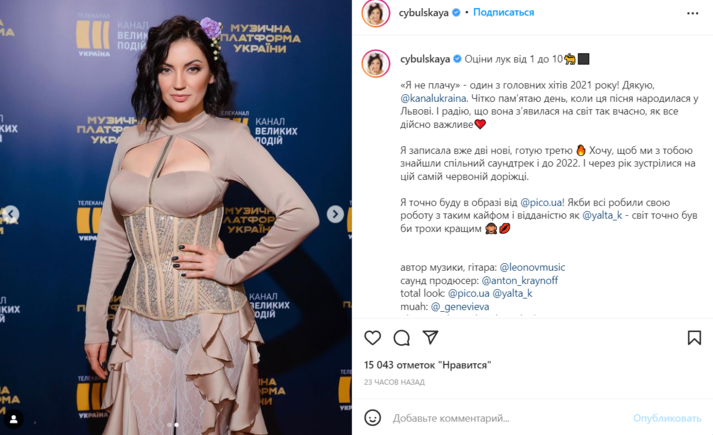Open cybulskaya profile avatar in header

point(376,13)
